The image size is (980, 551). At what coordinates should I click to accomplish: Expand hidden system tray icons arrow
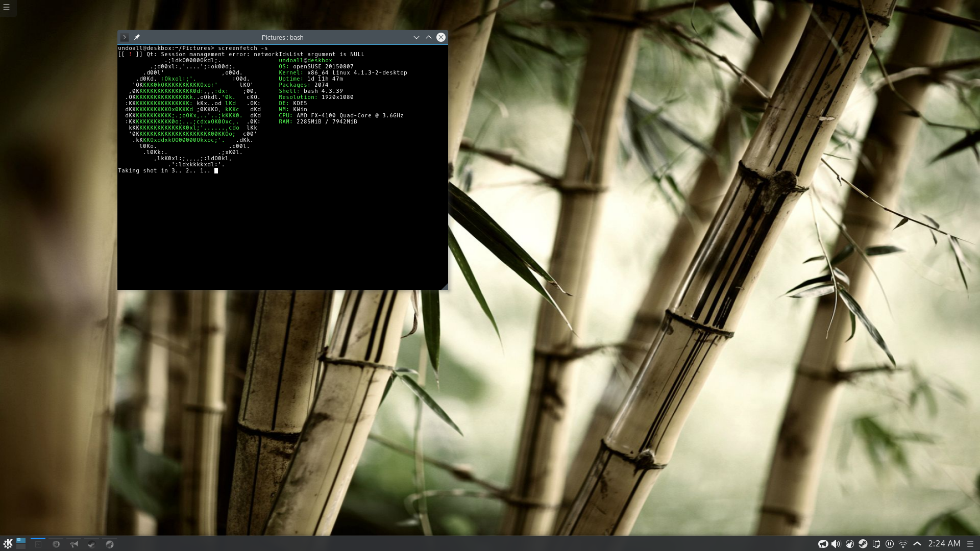917,544
